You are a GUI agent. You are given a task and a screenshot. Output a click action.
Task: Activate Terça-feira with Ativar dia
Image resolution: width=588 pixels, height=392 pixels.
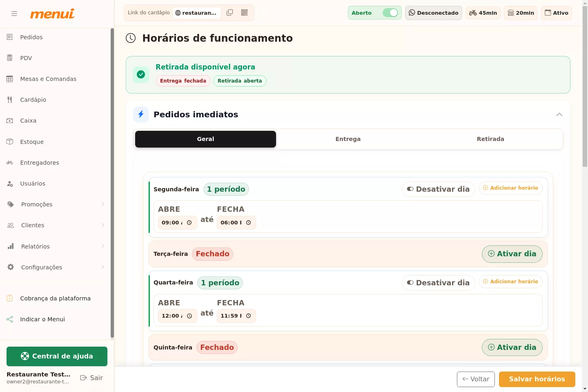coord(512,254)
